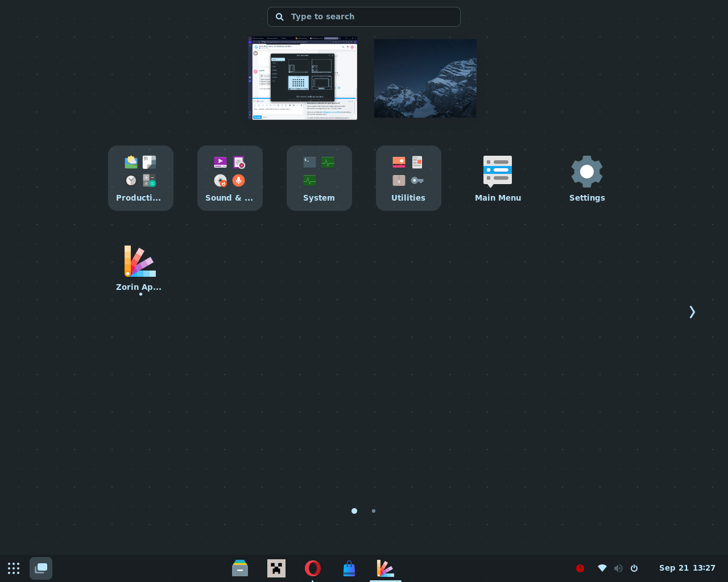Toggle the workspace overview taskbar button
This screenshot has width=728, height=582.
click(41, 568)
